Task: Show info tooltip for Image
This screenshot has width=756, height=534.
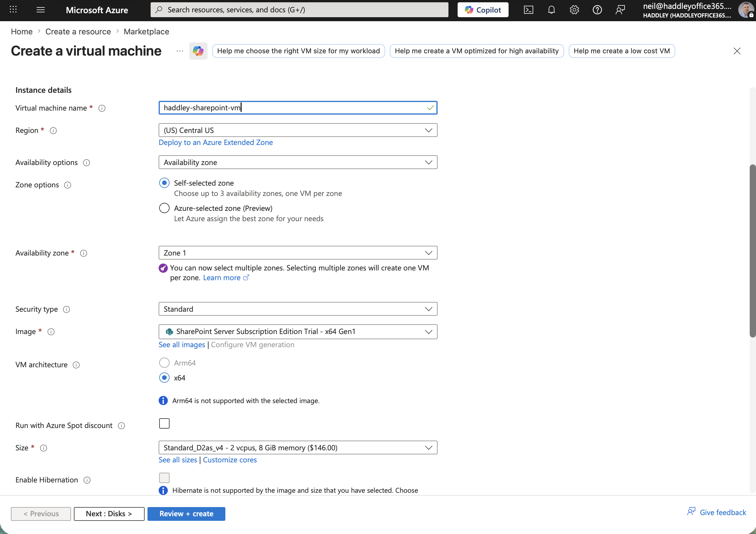Action: 51,332
